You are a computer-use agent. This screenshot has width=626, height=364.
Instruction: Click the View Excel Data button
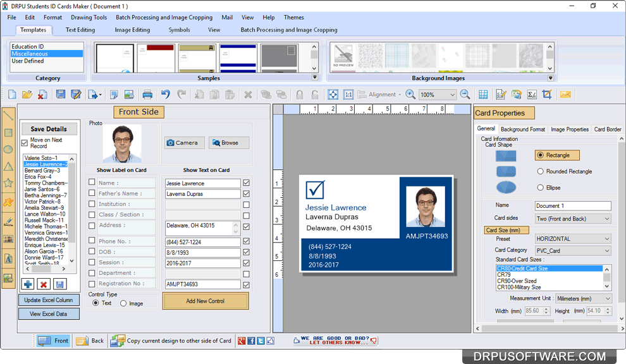pos(49,314)
